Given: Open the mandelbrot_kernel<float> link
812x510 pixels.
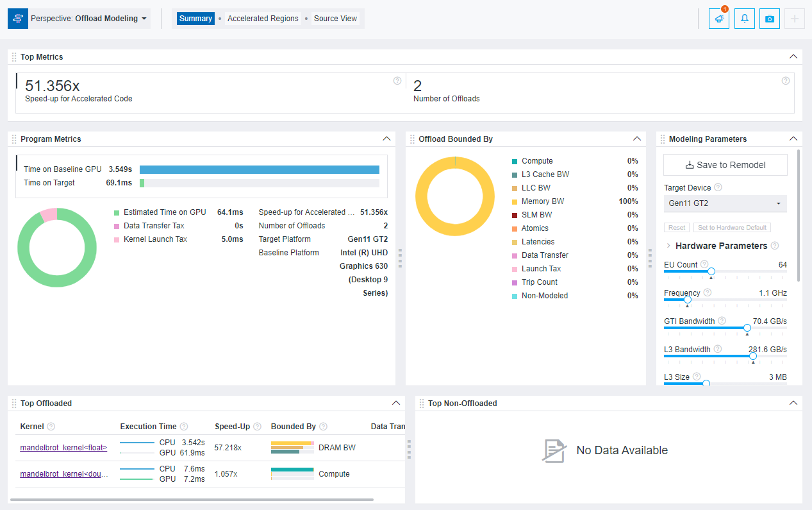Looking at the screenshot, I should click(x=63, y=447).
